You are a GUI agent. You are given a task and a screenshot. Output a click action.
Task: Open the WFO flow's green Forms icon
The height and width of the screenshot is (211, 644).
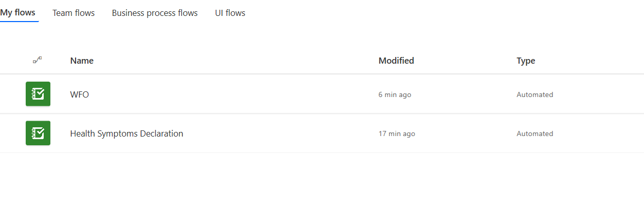coord(38,94)
